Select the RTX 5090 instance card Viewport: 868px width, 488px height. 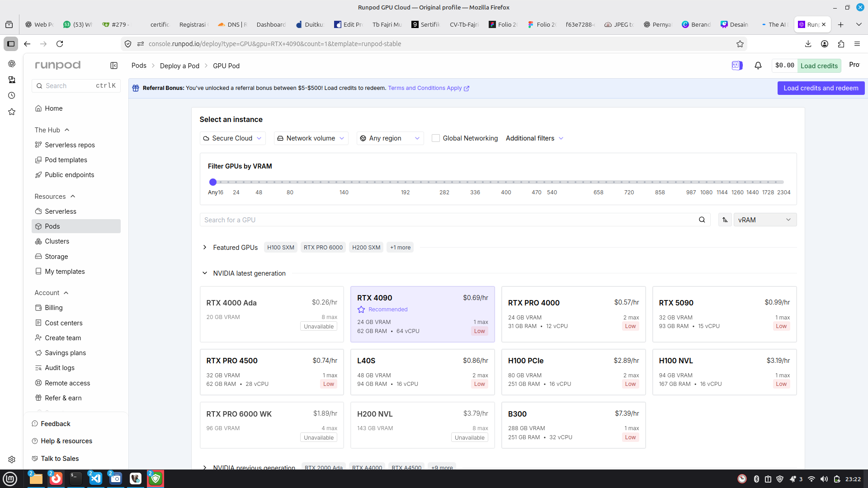click(x=724, y=314)
